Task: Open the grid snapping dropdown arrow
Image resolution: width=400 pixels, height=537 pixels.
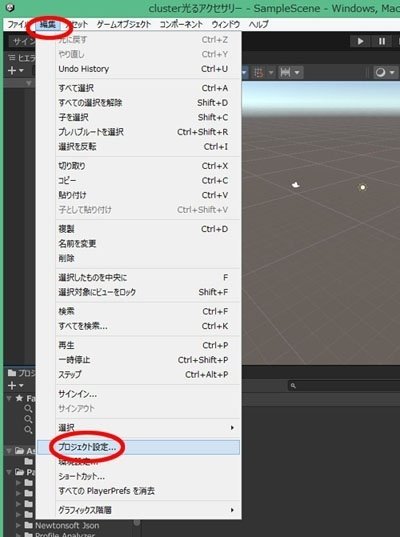Action: 271,72
